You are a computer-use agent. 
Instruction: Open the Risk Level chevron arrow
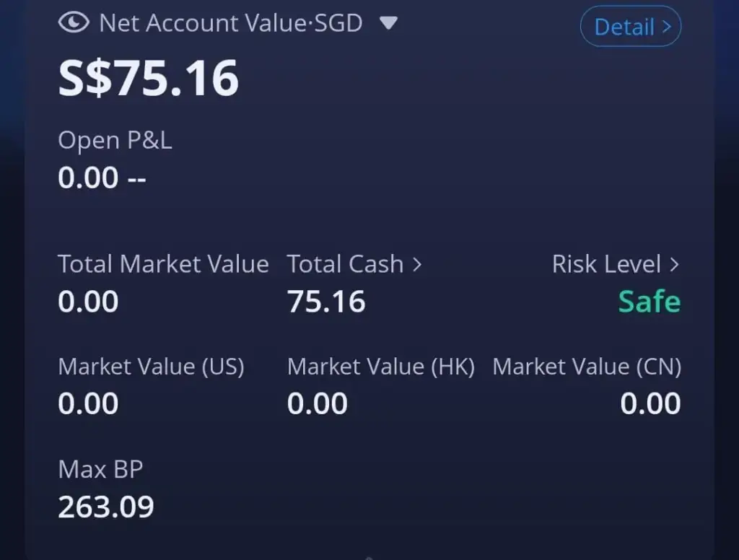[x=675, y=264]
